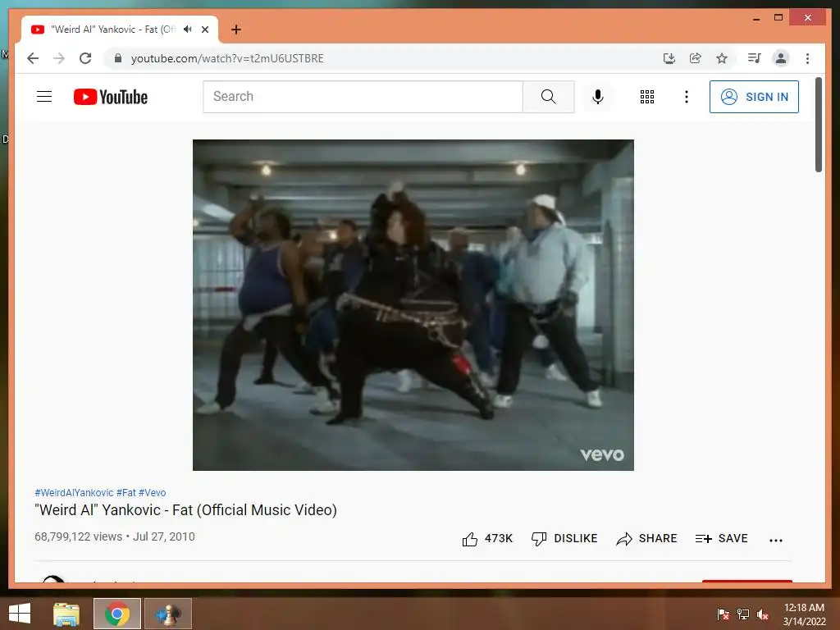Click the #Fat hashtag

click(126, 492)
